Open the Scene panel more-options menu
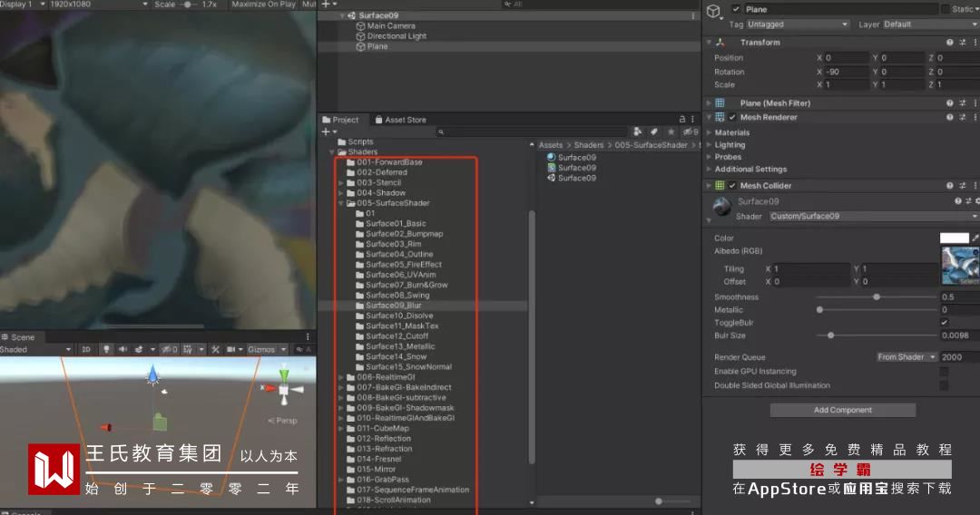Screen dimensions: 980x515 pyautogui.click(x=308, y=337)
